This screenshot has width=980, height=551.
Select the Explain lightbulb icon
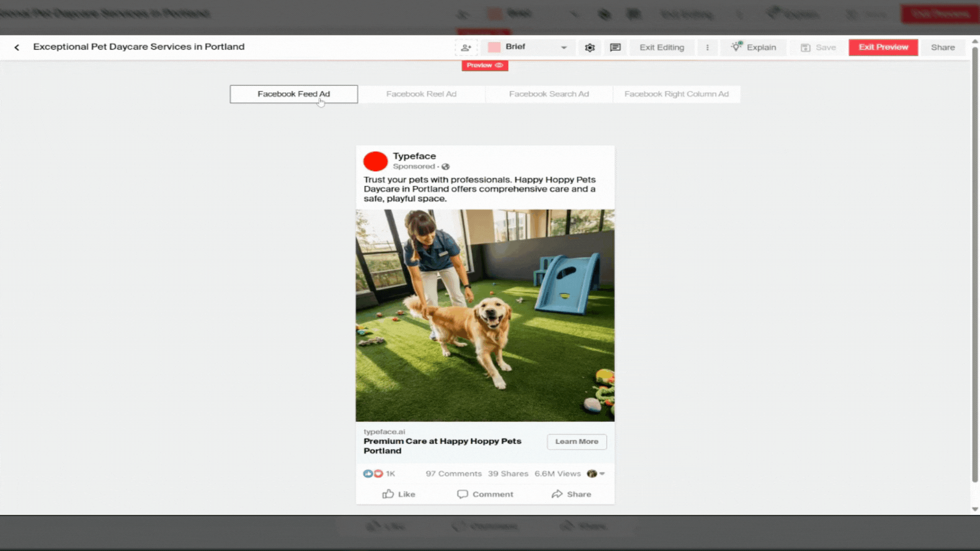736,47
